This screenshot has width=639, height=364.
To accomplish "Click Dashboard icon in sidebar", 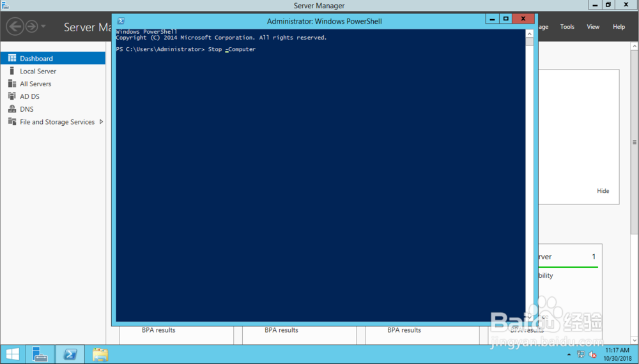I will click(12, 58).
